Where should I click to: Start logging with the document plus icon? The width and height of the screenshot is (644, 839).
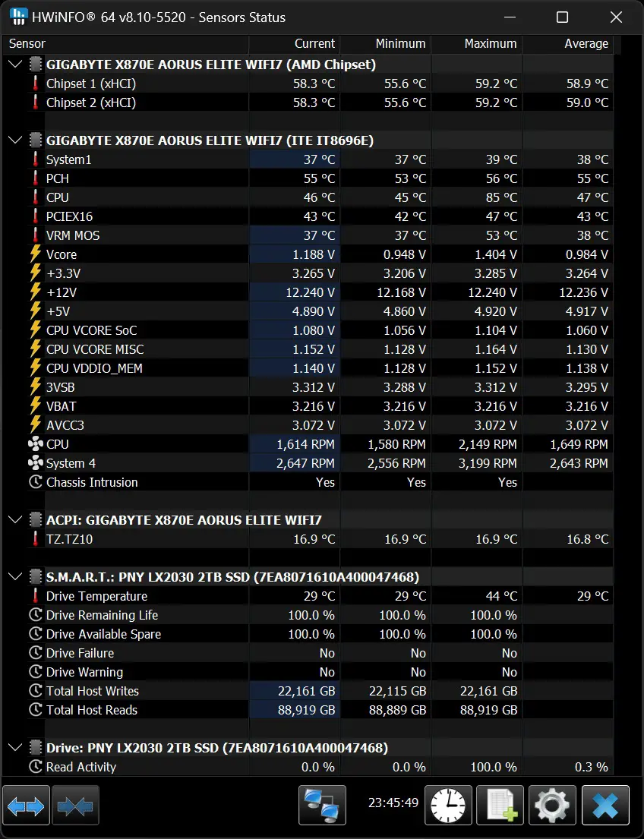pos(500,806)
